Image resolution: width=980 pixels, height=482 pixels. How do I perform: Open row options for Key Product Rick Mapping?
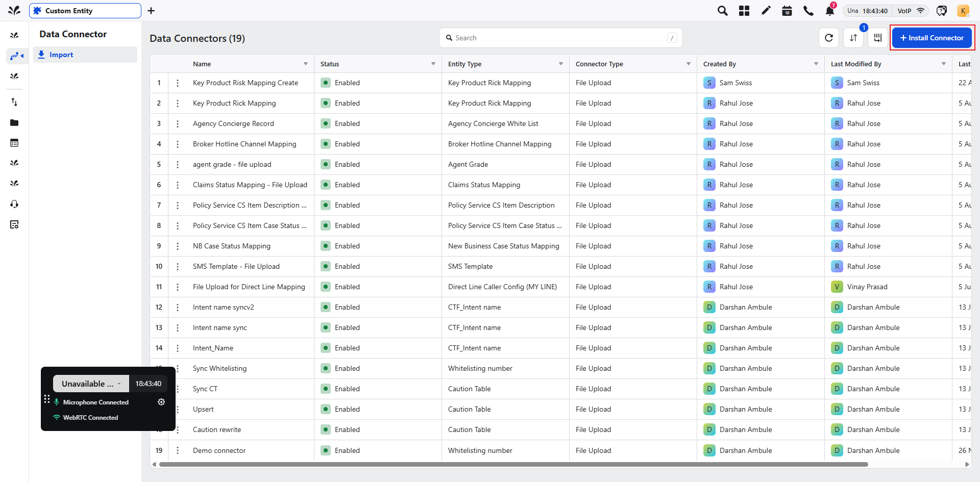[x=178, y=103]
